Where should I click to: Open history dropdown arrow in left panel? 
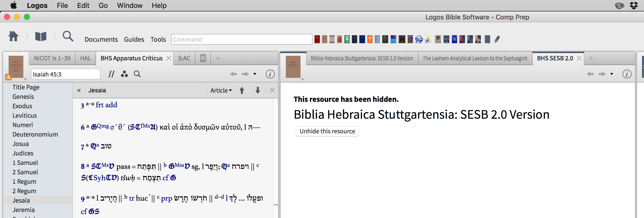click(x=255, y=74)
